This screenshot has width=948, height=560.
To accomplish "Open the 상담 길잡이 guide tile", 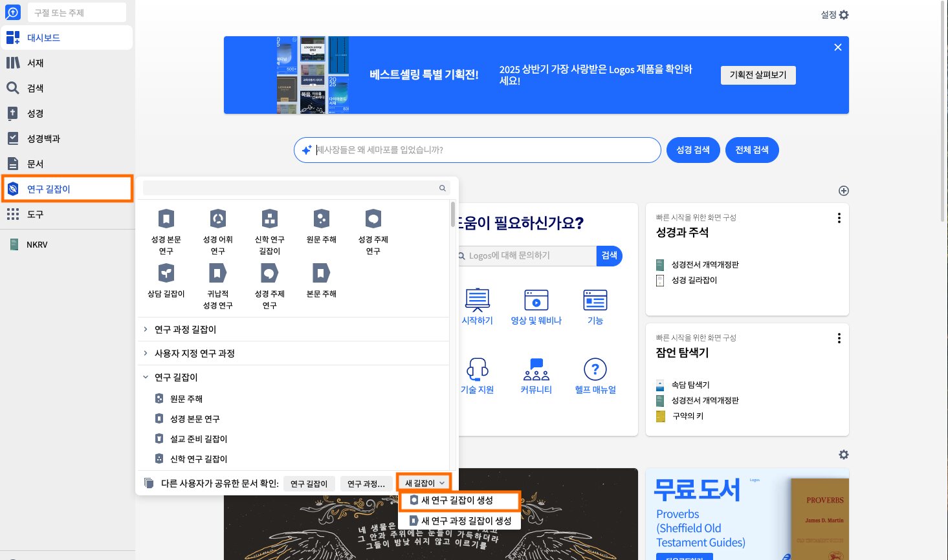I will pos(166,281).
